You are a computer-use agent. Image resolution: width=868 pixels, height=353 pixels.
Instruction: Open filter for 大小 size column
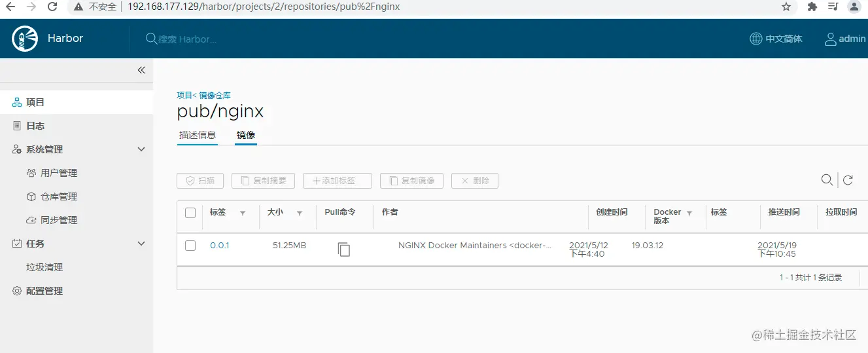click(x=300, y=214)
